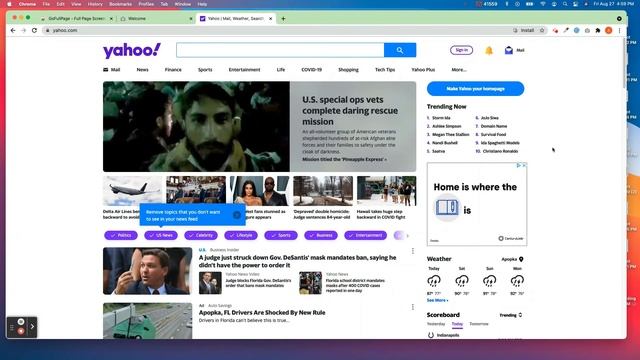Click the red record button in widget

(21, 331)
